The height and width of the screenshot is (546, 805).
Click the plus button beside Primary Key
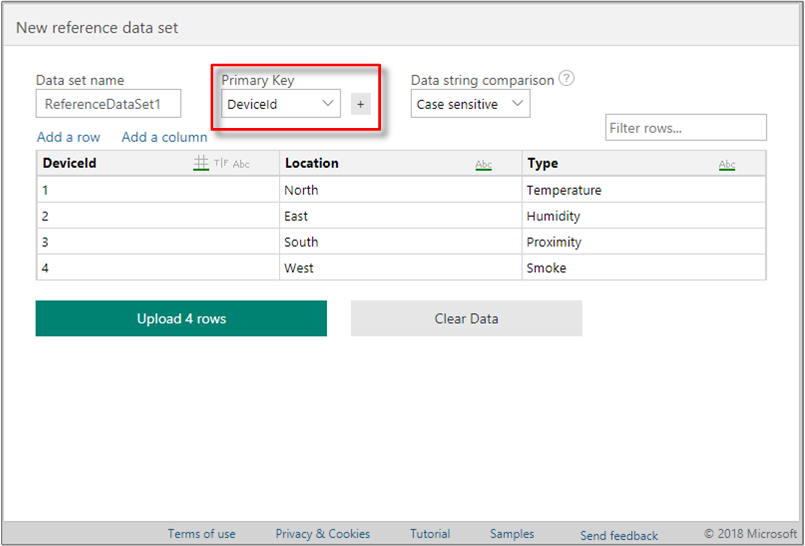pyautogui.click(x=361, y=104)
